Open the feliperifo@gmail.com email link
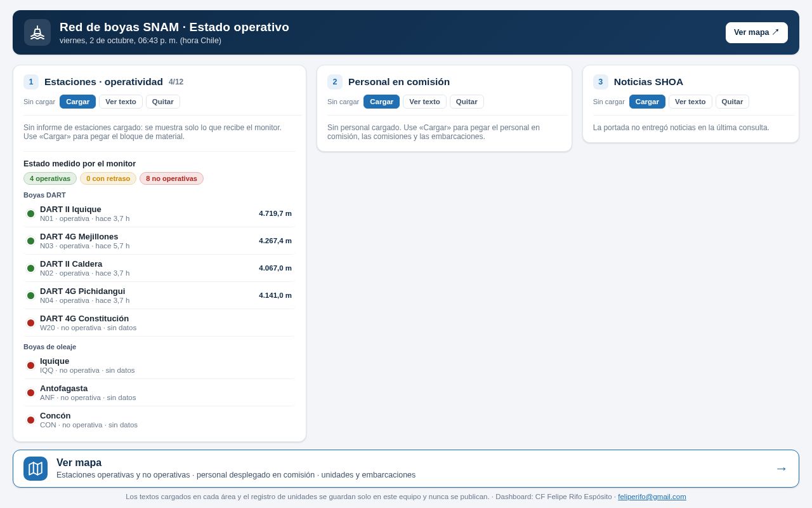Screen dimensions: 812x508 (x=652, y=497)
